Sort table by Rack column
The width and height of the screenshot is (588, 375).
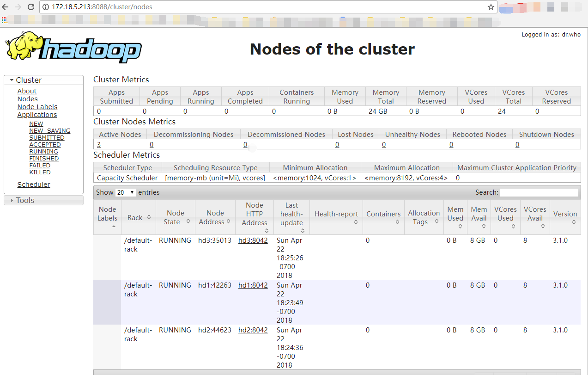pyautogui.click(x=139, y=217)
